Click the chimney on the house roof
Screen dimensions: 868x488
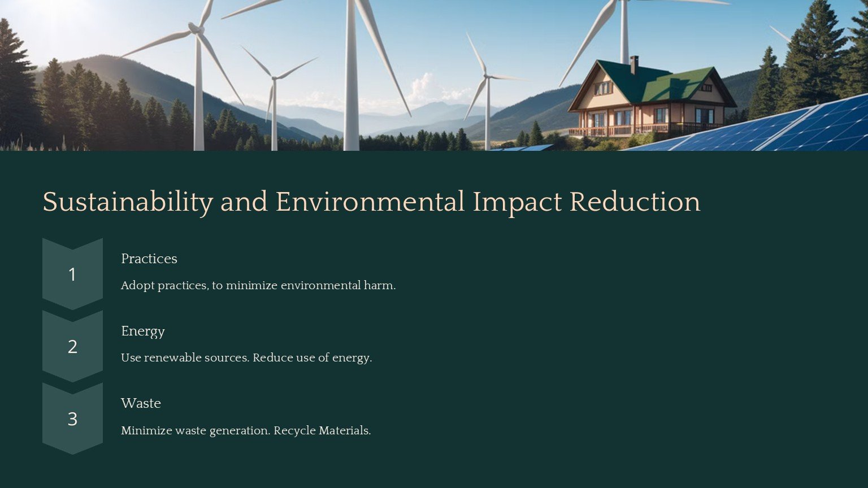tap(633, 64)
